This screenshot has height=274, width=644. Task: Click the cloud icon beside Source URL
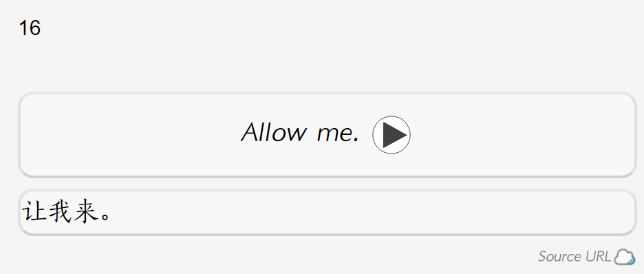pos(624,257)
